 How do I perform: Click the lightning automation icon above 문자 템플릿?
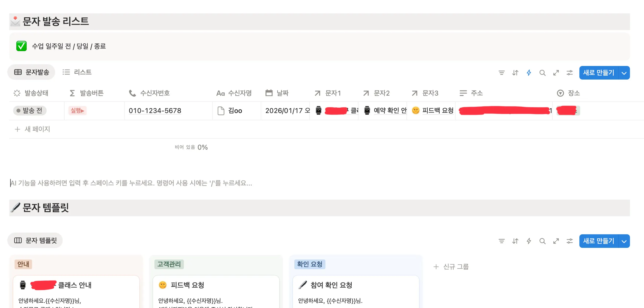click(529, 241)
